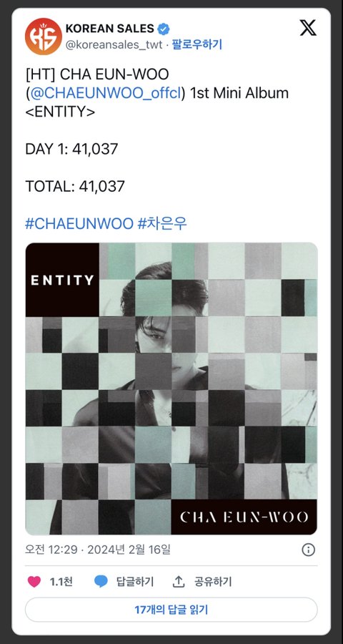The image size is (343, 644).
Task: Click the blue reply speech bubble icon
Action: (x=101, y=582)
